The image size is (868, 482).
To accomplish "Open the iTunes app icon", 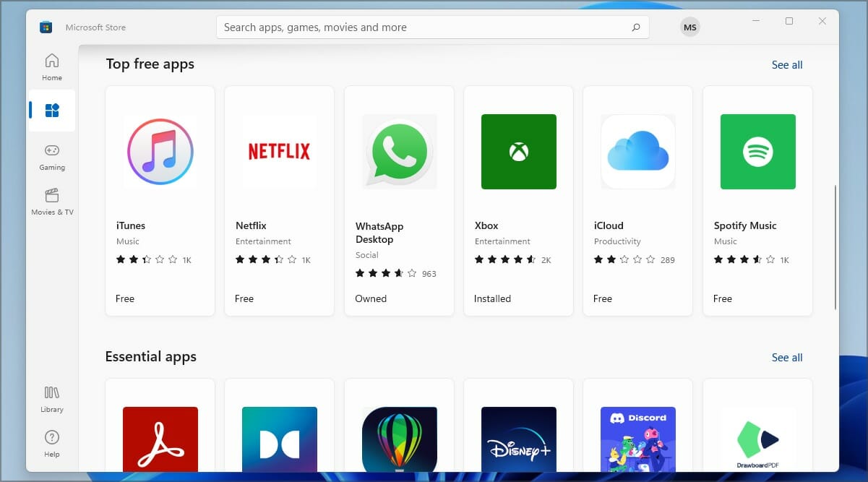I will pyautogui.click(x=160, y=152).
